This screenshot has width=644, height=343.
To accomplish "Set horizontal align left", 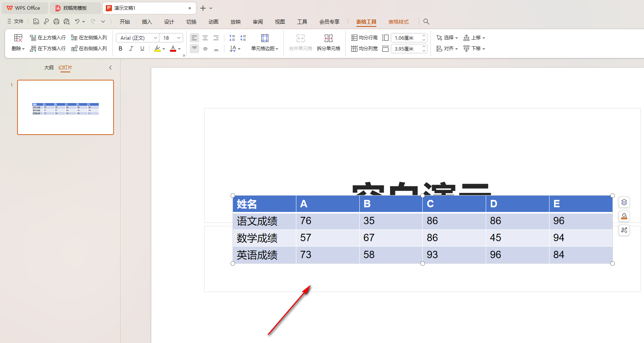I will click(x=194, y=38).
